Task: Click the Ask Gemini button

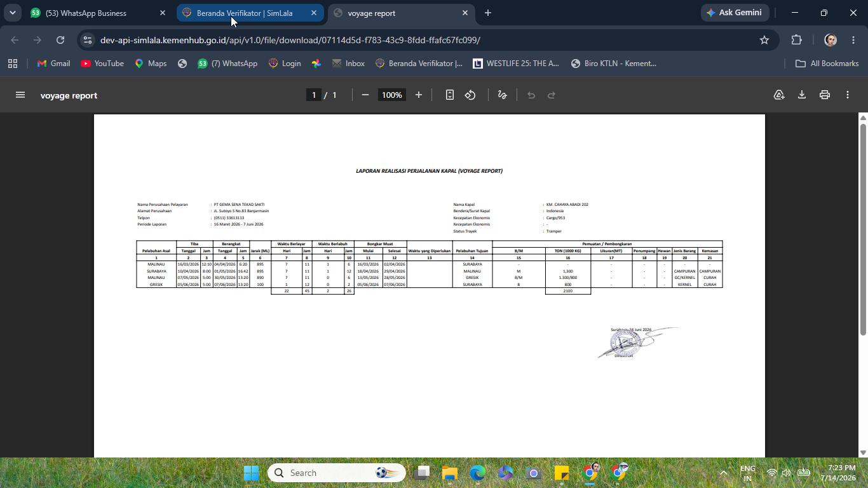Action: pyautogui.click(x=735, y=13)
